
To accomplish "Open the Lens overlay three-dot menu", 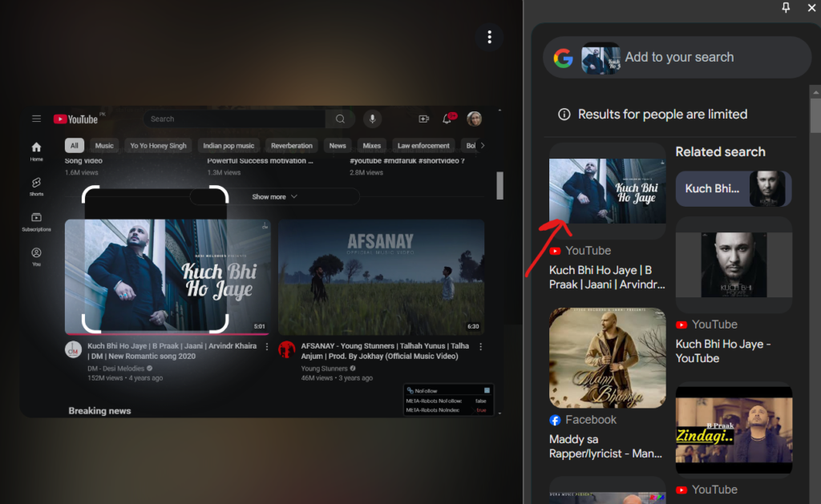I will tap(490, 37).
